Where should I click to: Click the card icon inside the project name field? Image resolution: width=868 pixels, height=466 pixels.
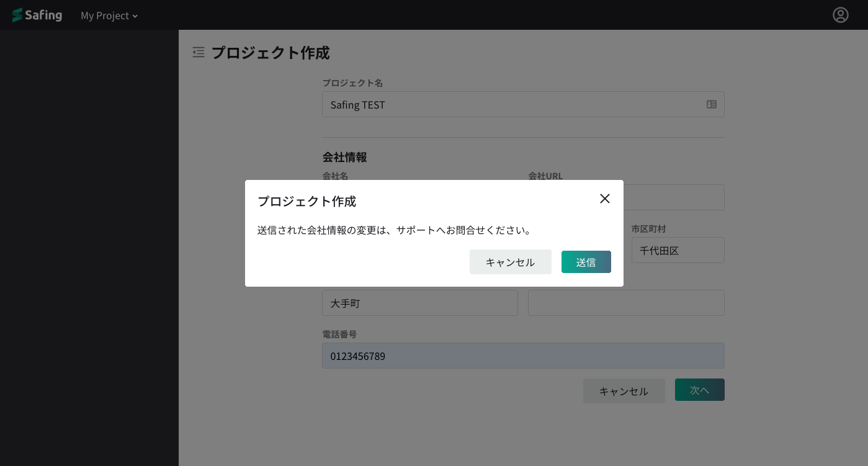711,104
